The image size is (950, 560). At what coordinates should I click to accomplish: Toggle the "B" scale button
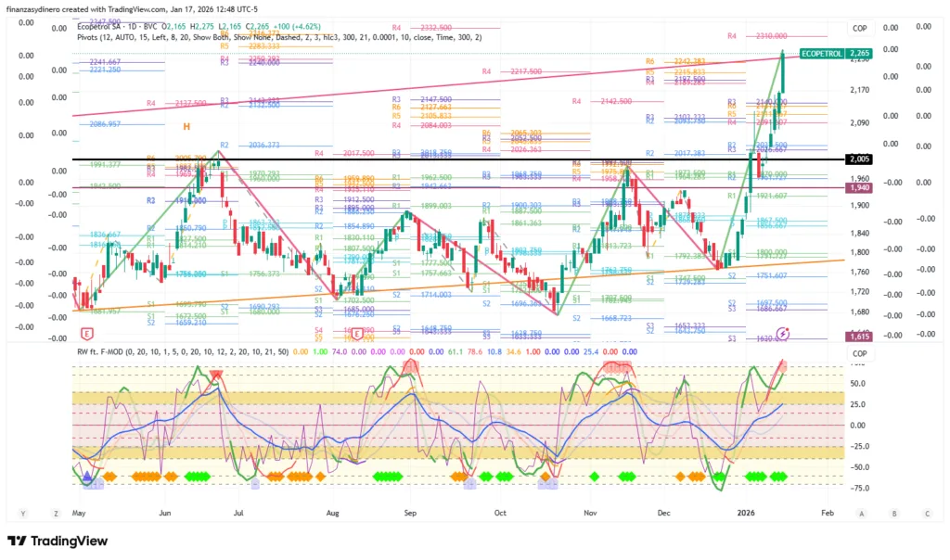click(x=894, y=513)
